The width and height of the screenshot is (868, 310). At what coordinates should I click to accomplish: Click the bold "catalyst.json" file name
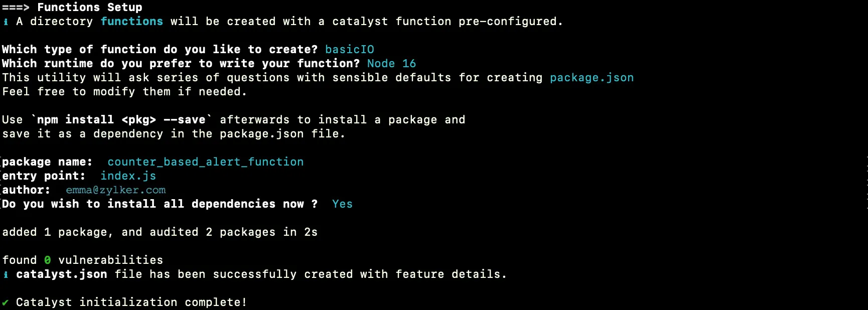61,274
